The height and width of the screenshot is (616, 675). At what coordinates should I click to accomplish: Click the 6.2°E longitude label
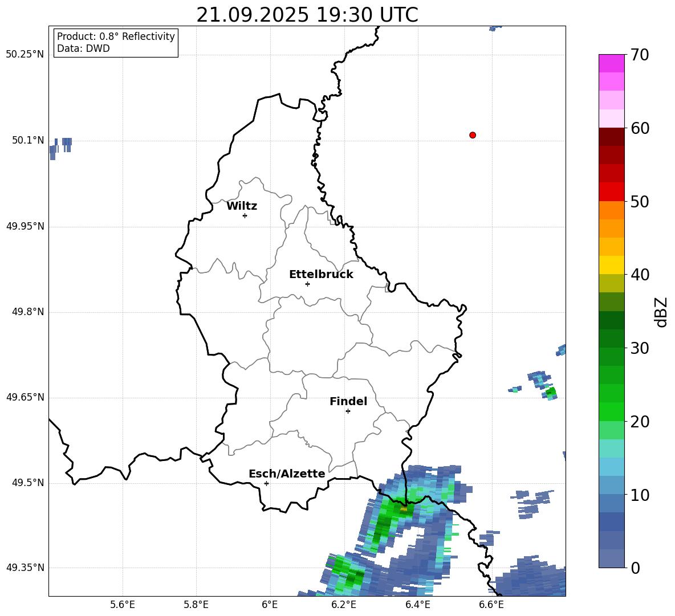pos(344,605)
